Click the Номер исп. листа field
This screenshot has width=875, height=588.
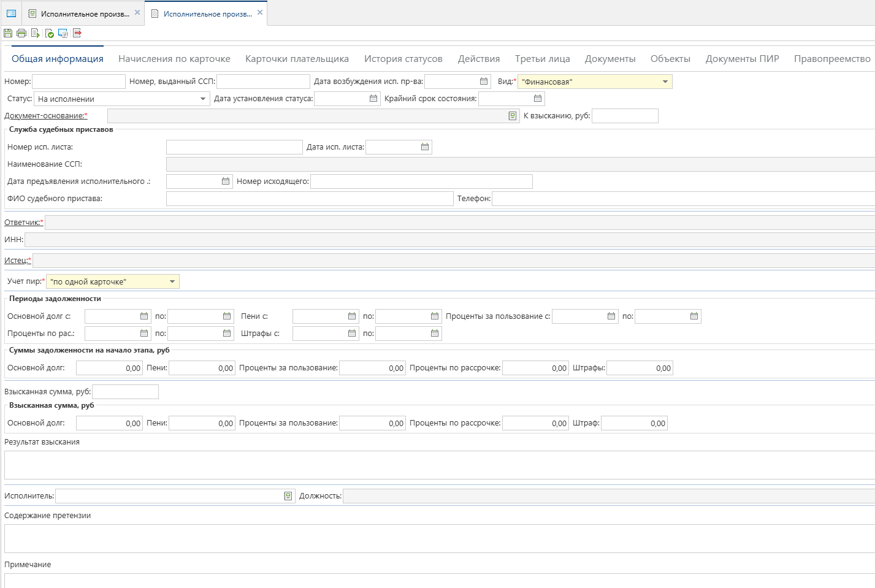pos(234,147)
